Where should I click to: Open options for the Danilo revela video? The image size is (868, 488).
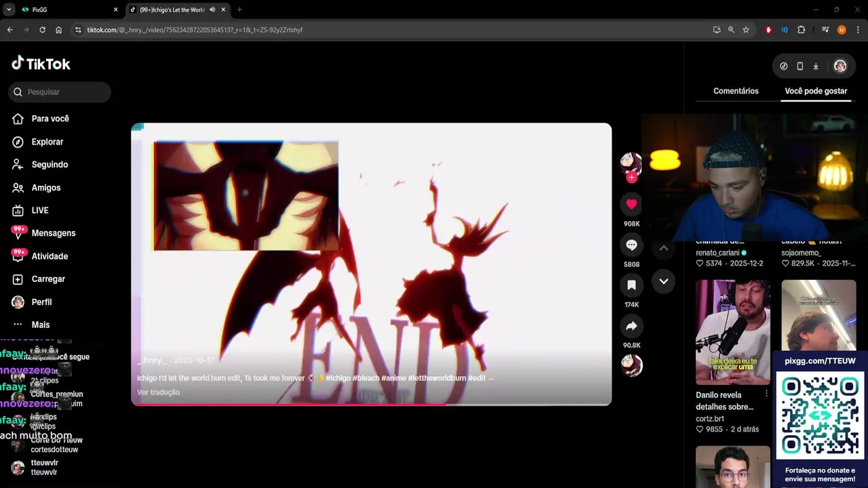coord(766,394)
